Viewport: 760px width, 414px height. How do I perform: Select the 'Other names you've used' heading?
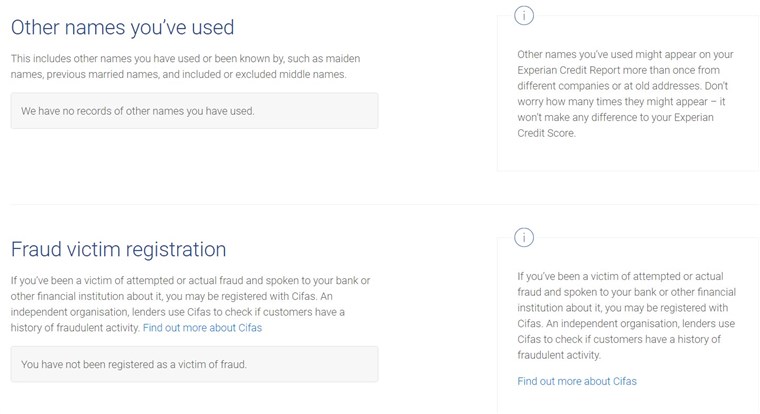pos(123,28)
